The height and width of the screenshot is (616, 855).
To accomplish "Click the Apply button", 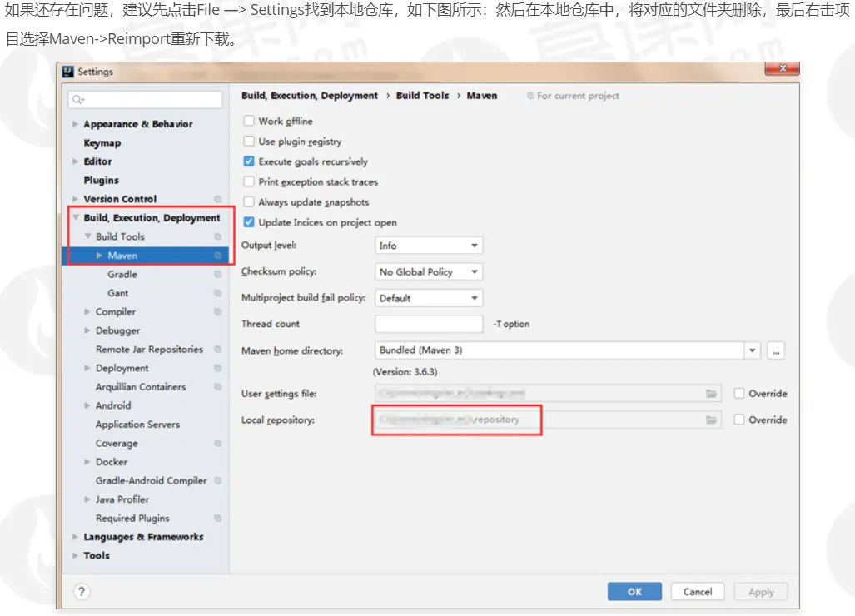I will click(x=761, y=592).
